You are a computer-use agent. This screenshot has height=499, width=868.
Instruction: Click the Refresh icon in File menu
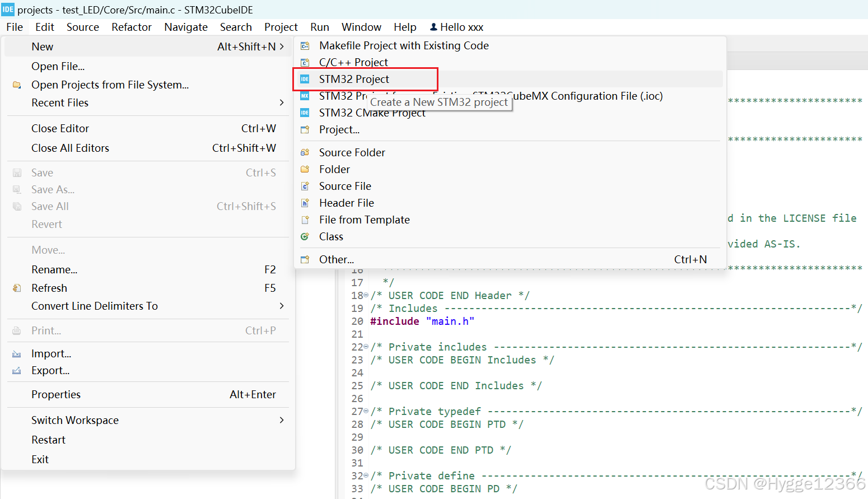17,288
